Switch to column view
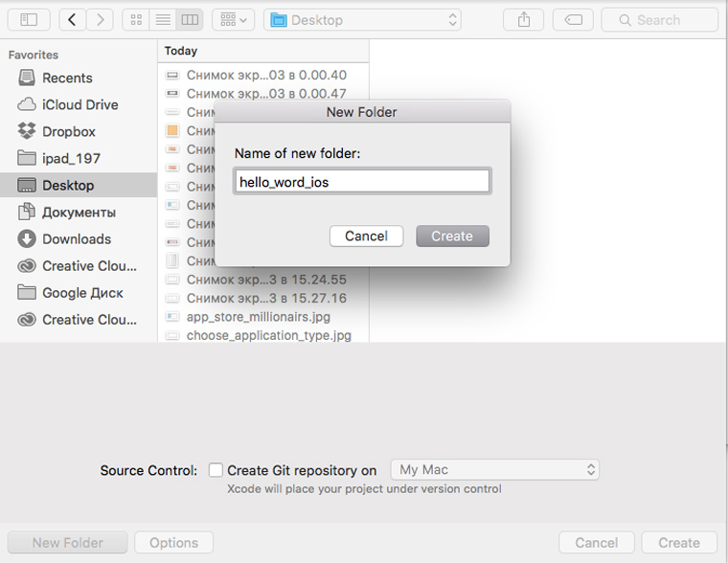Viewport: 728px width, 563px height. (x=190, y=20)
